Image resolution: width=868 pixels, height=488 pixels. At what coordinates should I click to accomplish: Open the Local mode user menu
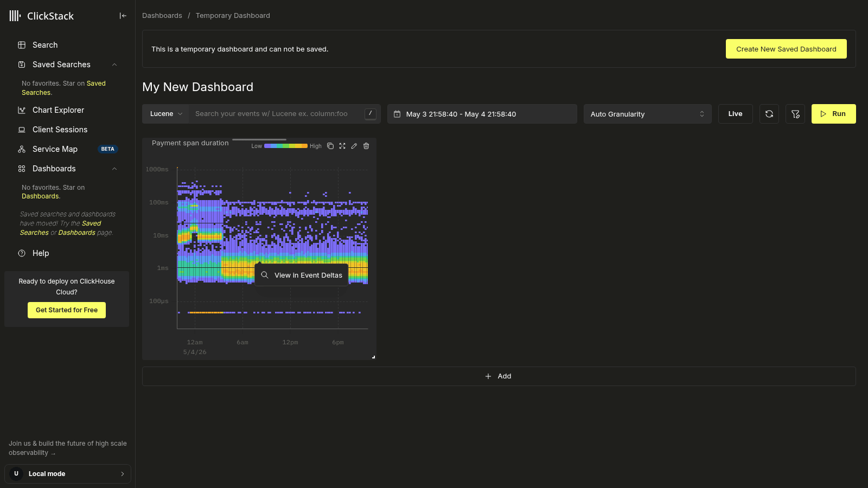point(68,474)
